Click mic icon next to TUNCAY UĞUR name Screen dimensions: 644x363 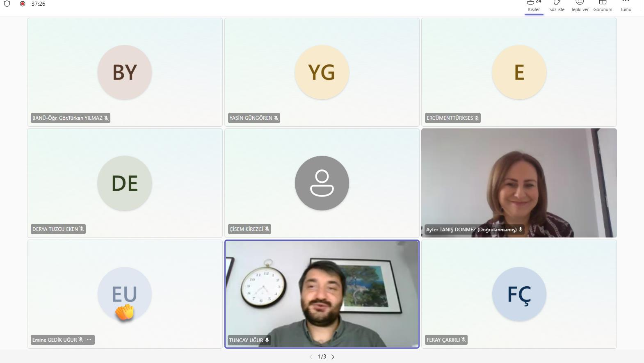click(267, 340)
